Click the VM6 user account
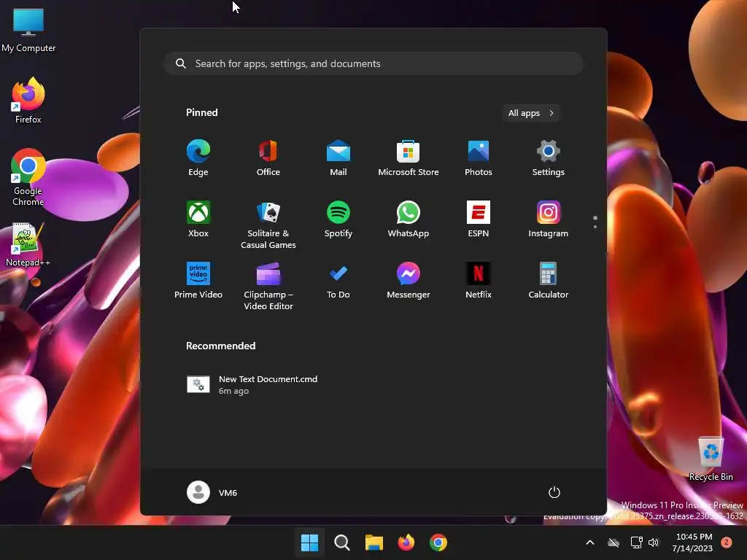The image size is (747, 560). (212, 492)
